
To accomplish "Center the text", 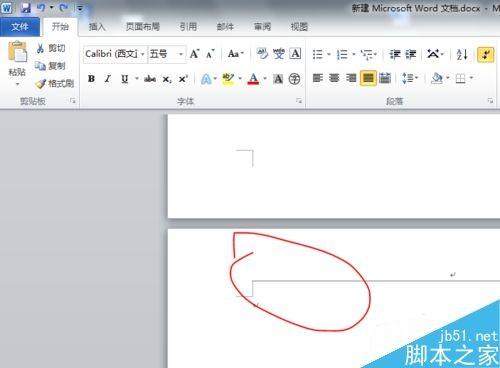I will pos(334,78).
